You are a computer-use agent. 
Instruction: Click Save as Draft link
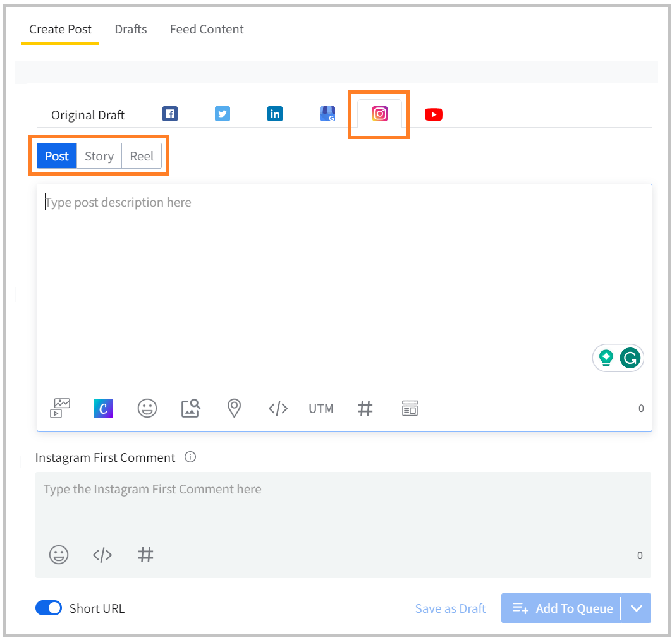pyautogui.click(x=450, y=608)
